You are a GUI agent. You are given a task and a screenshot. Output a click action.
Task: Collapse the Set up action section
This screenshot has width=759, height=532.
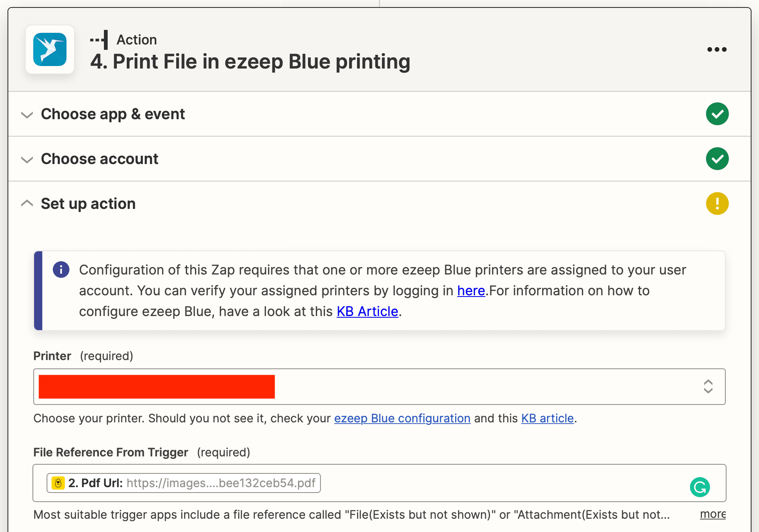[x=27, y=203]
